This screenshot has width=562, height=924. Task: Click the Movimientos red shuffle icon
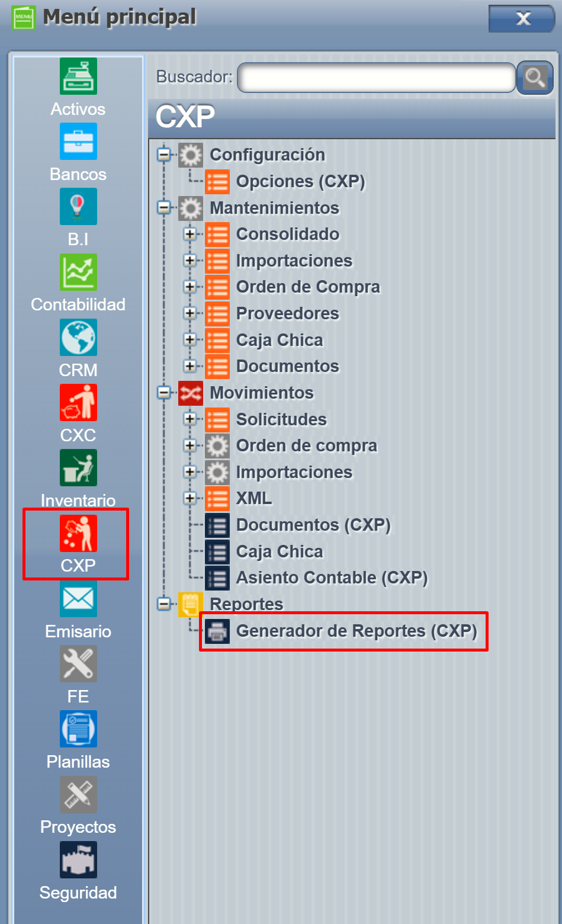pos(191,393)
